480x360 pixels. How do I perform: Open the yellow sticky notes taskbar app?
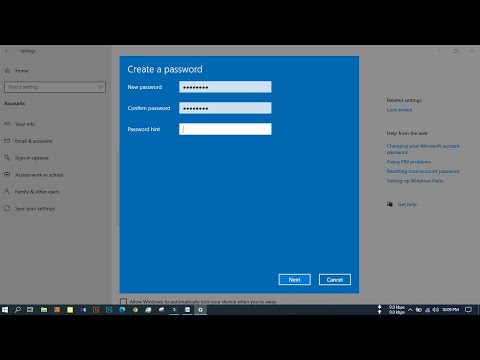pyautogui.click(x=70, y=310)
